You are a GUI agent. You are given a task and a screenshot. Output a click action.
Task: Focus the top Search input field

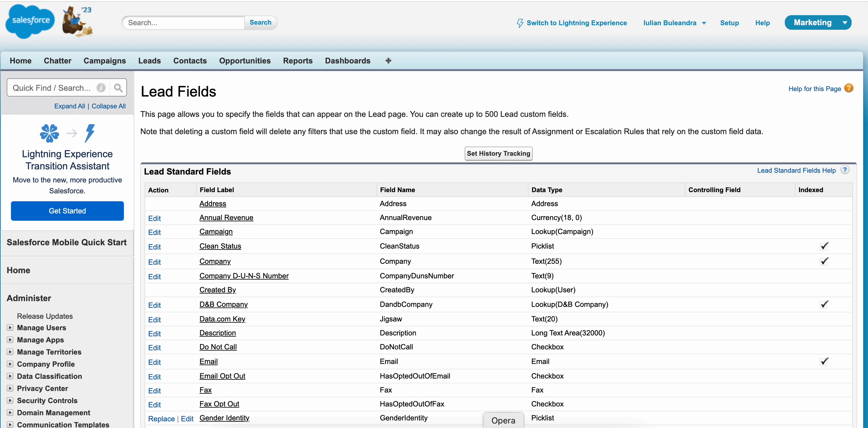tap(184, 22)
